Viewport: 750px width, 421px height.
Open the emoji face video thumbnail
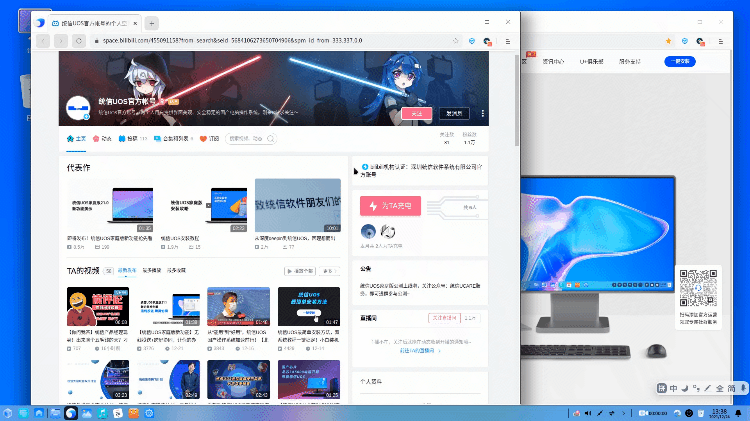tap(98, 307)
